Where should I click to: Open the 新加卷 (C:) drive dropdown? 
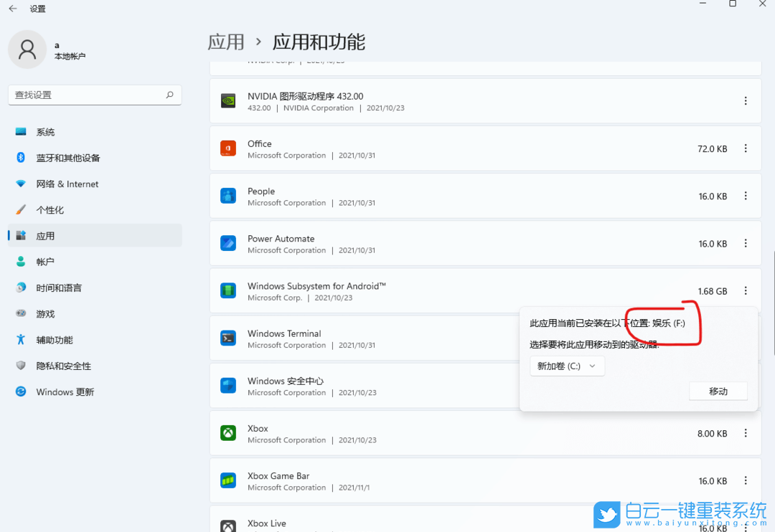pyautogui.click(x=567, y=366)
